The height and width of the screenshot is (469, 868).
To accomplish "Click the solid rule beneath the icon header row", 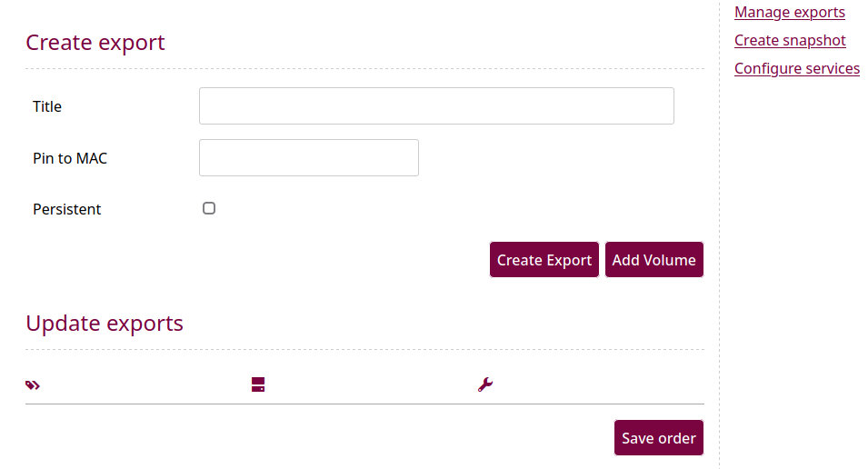I will [364, 404].
